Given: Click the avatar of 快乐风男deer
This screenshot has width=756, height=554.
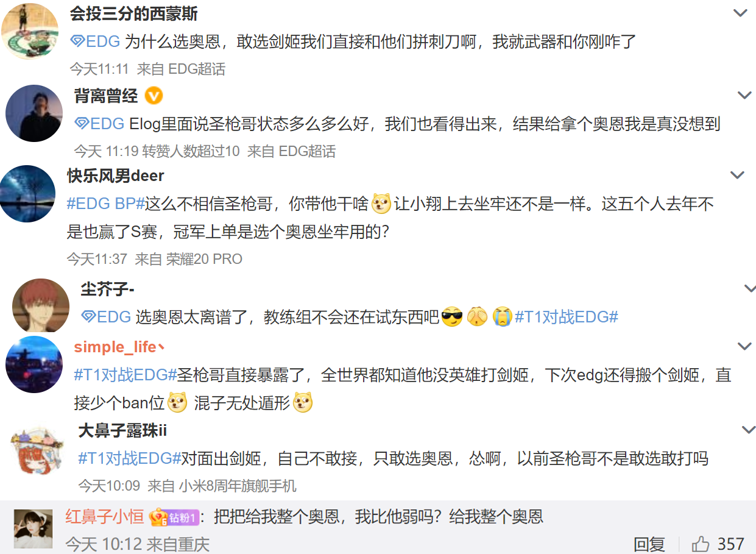Looking at the screenshot, I should tap(28, 194).
